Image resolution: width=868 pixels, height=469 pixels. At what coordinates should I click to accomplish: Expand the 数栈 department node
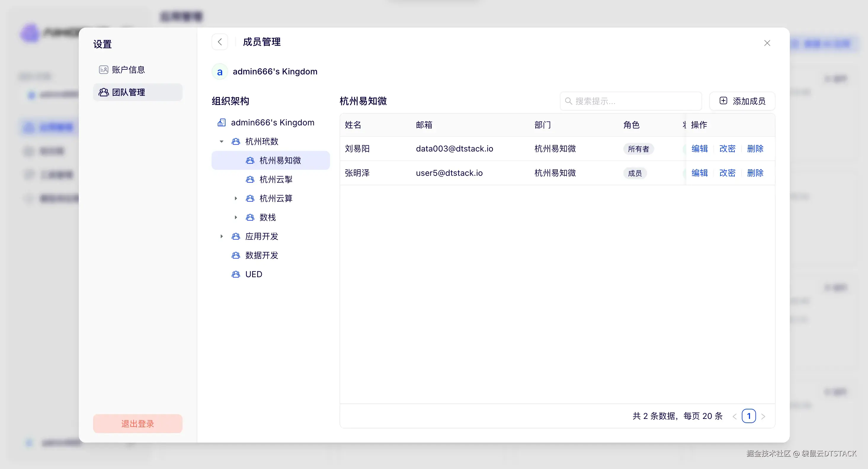(236, 218)
